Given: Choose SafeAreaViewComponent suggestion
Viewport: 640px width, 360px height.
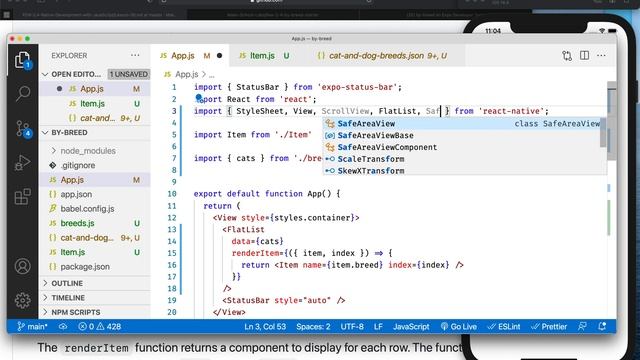Looking at the screenshot, I should (x=462, y=147).
